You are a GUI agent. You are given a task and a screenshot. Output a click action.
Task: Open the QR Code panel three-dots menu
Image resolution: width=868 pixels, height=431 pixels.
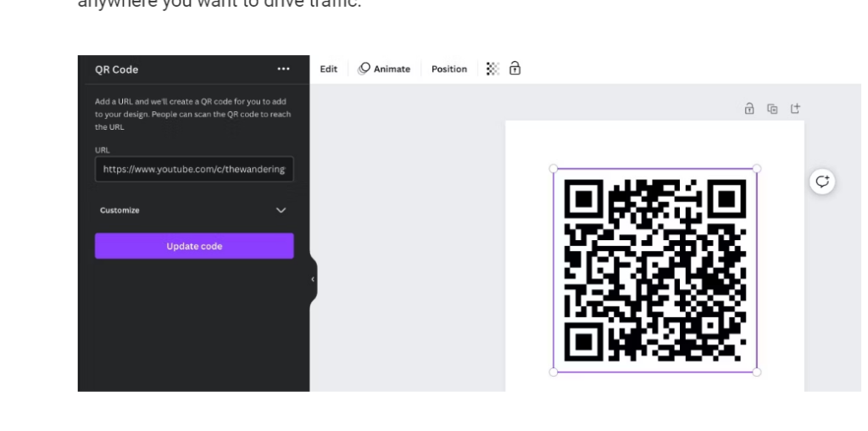point(283,69)
